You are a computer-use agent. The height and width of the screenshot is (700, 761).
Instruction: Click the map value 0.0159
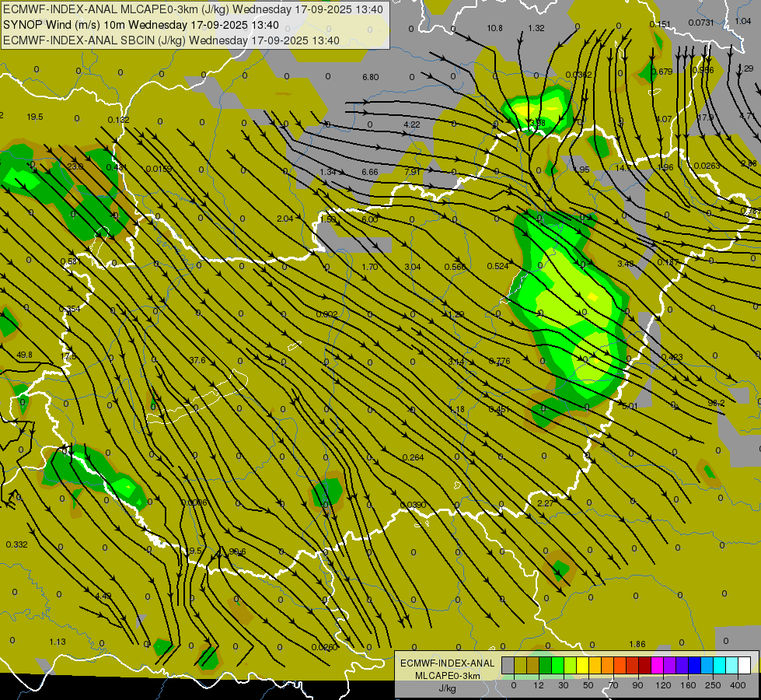[159, 169]
